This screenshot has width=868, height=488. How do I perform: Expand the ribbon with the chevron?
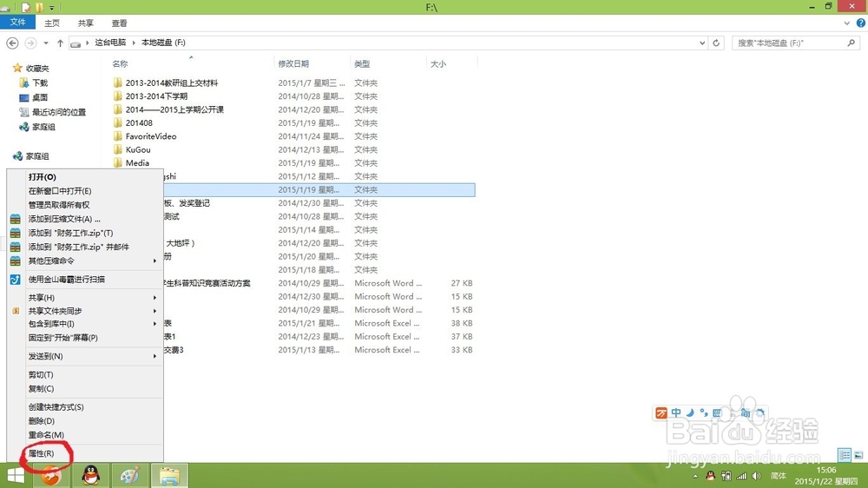(847, 23)
